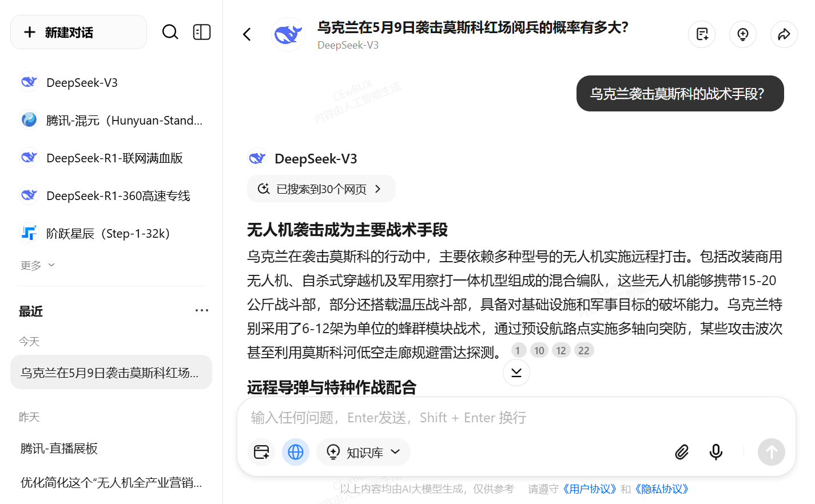
Task: Expand the 更多 models list
Action: click(x=38, y=266)
